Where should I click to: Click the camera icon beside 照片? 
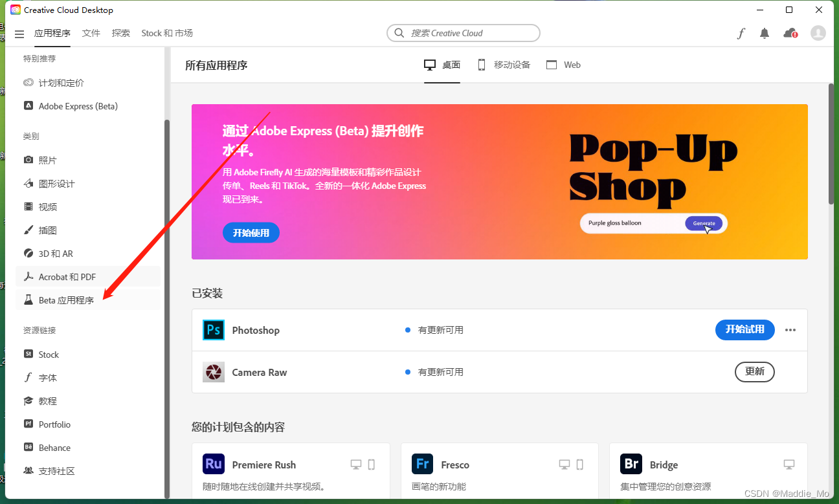tap(28, 160)
